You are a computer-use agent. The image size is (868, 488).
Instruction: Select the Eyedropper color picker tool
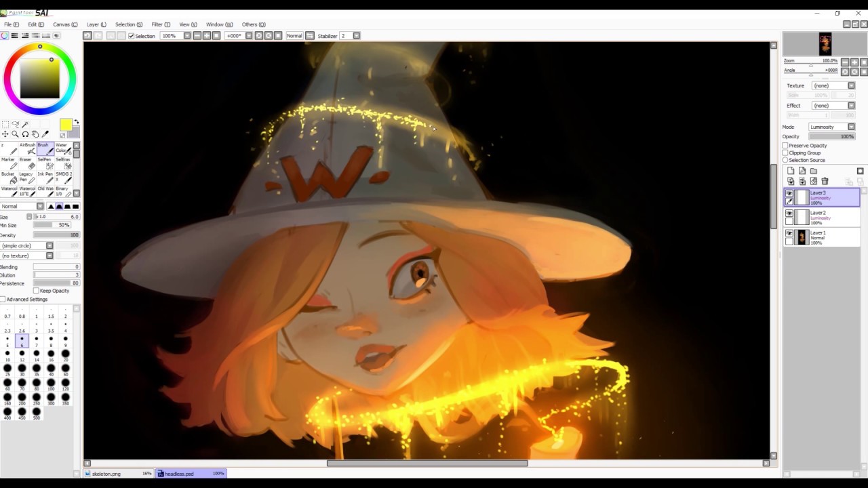point(45,134)
